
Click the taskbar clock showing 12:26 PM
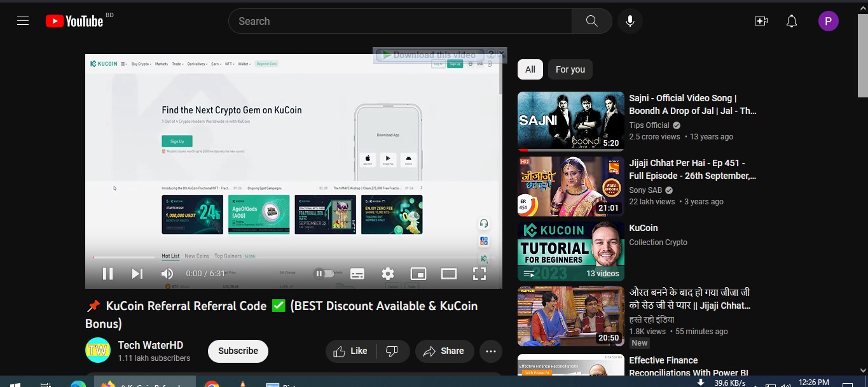pyautogui.click(x=813, y=383)
